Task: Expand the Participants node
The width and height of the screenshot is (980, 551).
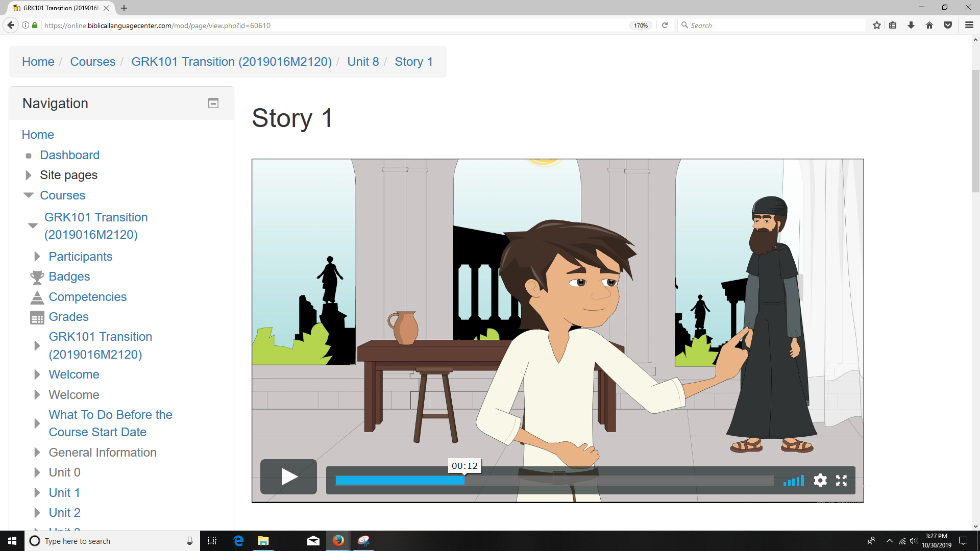Action: click(x=37, y=256)
